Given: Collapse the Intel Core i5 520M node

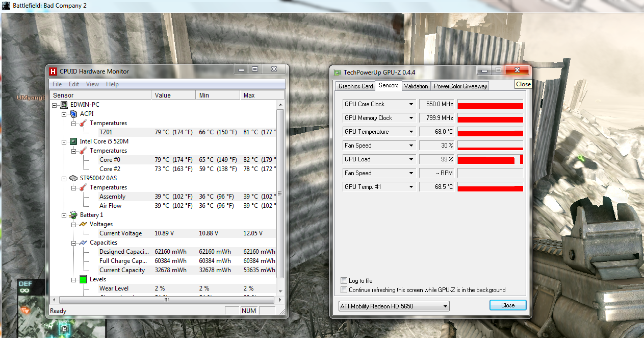Looking at the screenshot, I should 64,141.
